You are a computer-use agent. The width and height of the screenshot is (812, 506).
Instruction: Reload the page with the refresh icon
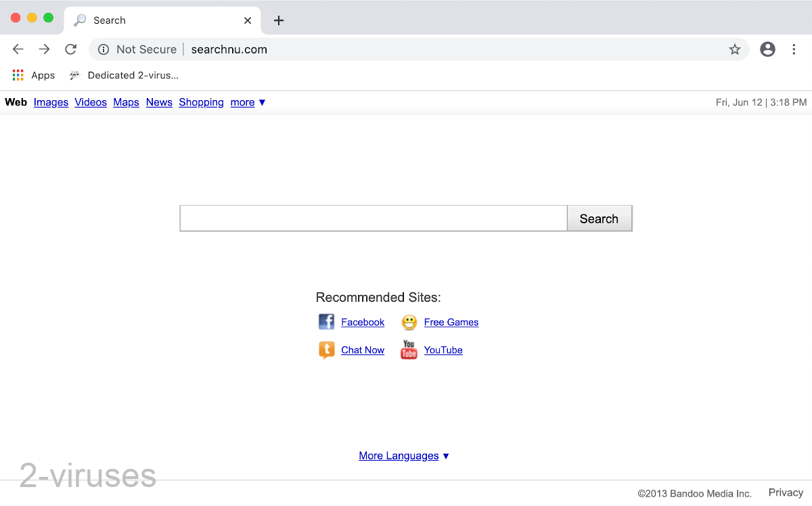(70, 49)
